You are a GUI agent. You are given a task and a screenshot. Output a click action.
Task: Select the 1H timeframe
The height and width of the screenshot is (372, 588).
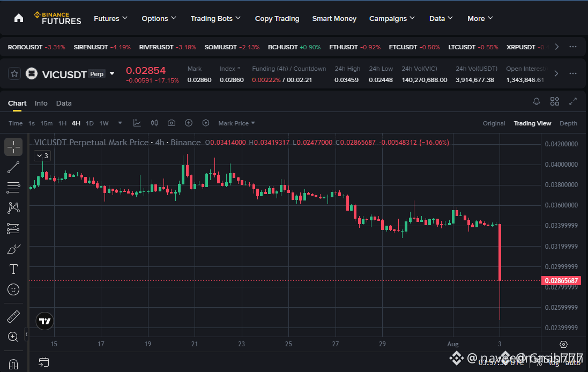click(x=62, y=123)
